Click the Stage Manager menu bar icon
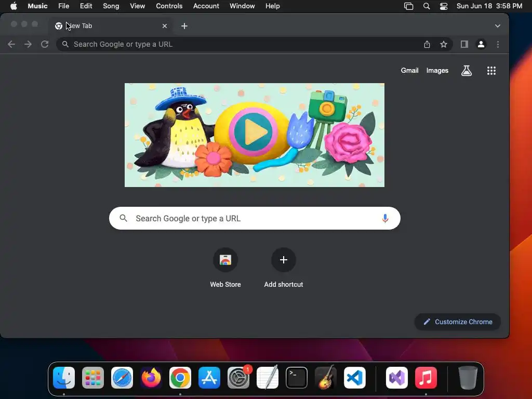 [408, 6]
